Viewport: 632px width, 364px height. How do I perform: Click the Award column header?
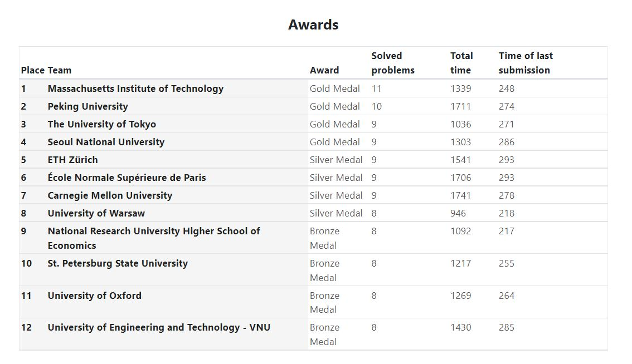(x=324, y=70)
